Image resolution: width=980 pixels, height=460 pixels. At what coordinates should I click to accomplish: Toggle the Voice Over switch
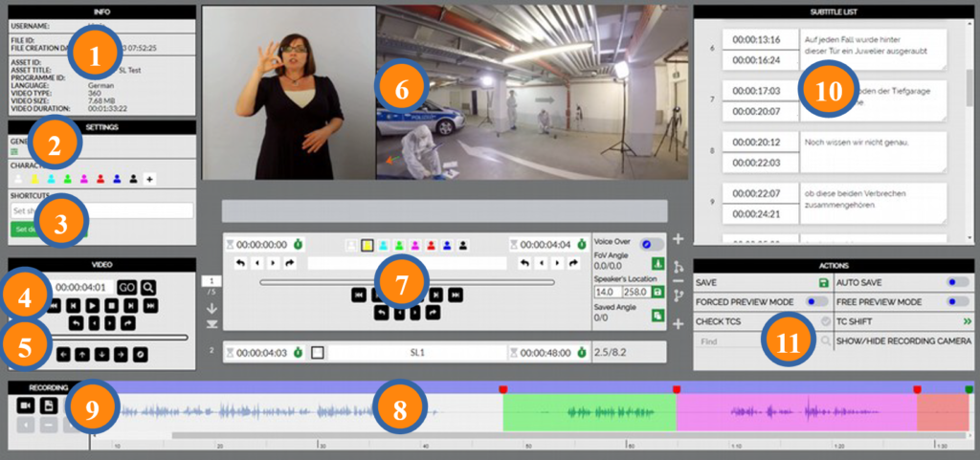(652, 245)
